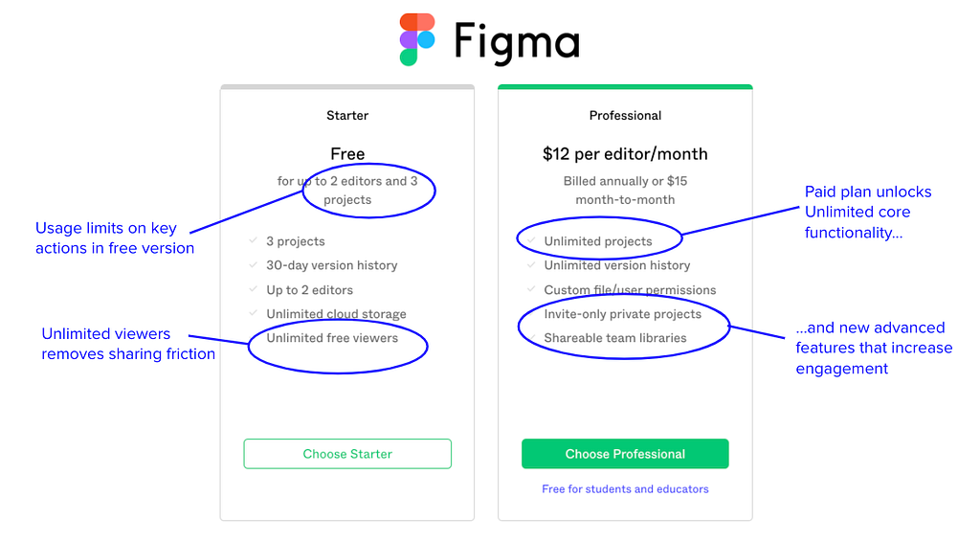This screenshot has height=542, width=980.
Task: Click the checkmark beside Unlimited version history
Action: pyautogui.click(x=531, y=264)
